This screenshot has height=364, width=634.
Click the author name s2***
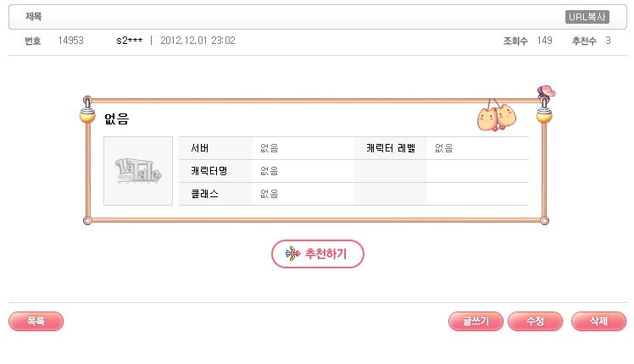(x=130, y=41)
